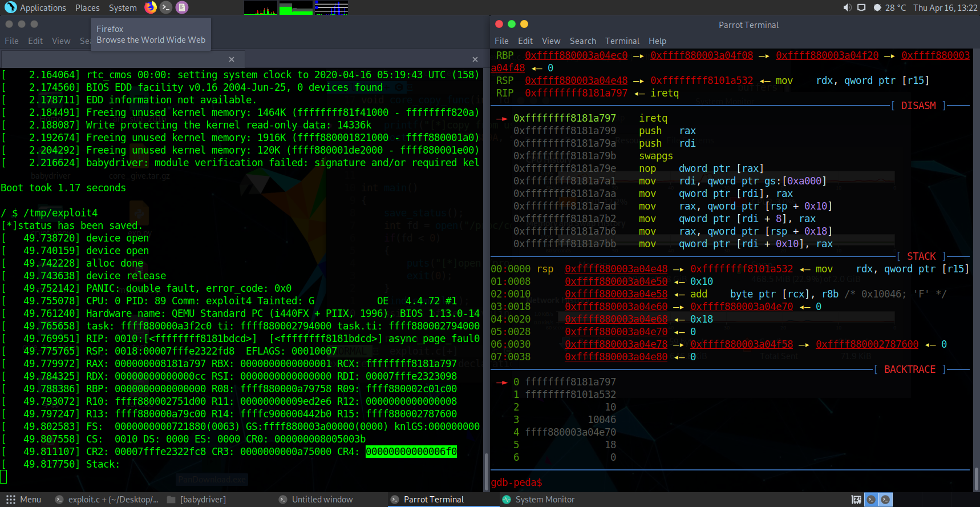Open File menu in left terminal window

click(x=11, y=41)
